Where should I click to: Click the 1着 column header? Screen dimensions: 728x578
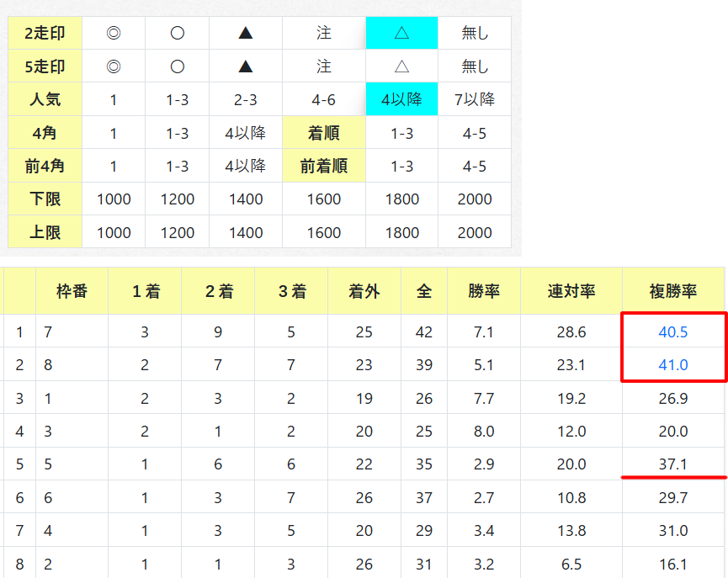pyautogui.click(x=145, y=291)
